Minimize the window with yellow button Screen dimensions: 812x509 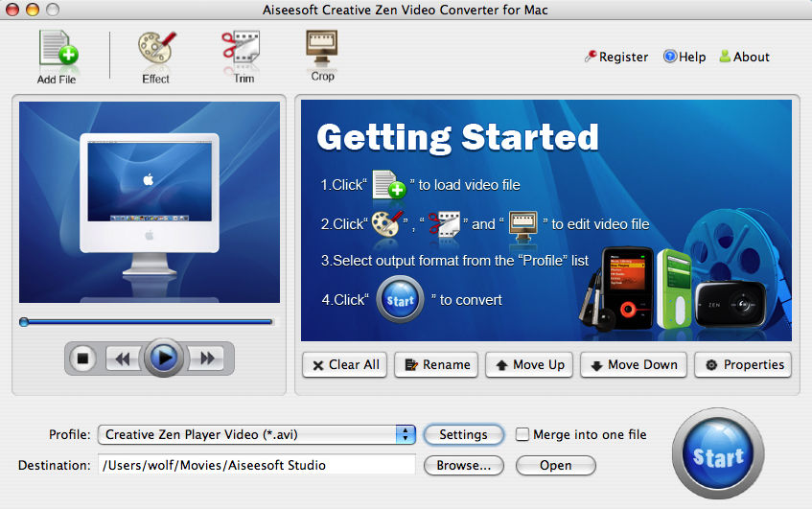[32, 10]
